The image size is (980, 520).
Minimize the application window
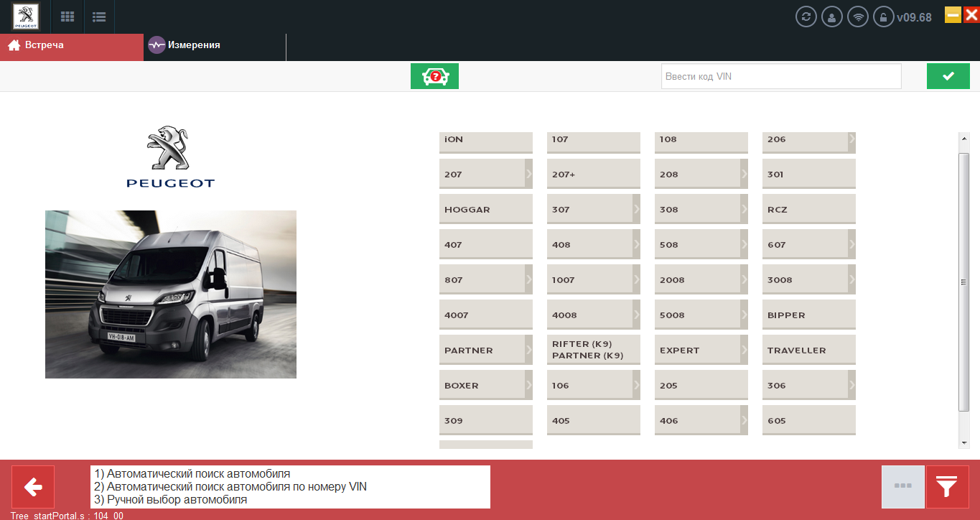[953, 14]
